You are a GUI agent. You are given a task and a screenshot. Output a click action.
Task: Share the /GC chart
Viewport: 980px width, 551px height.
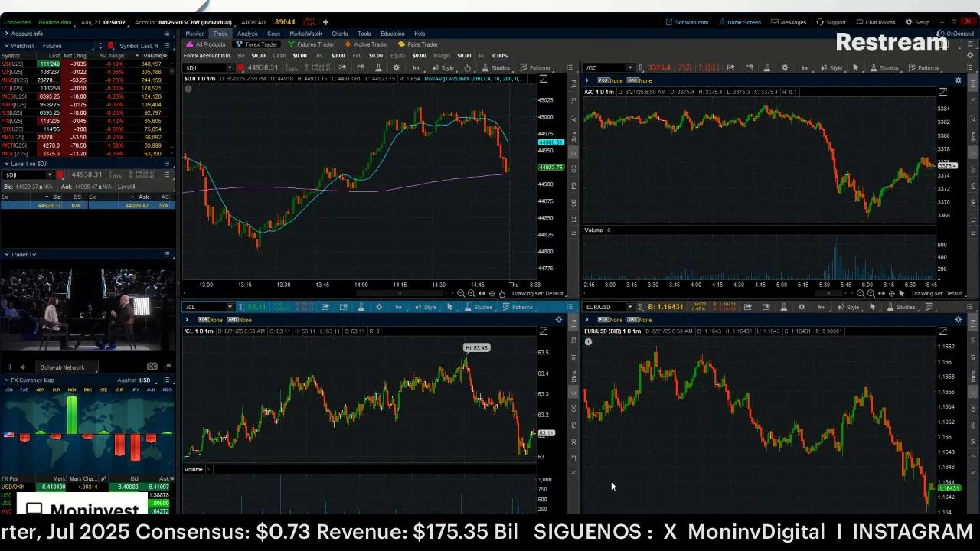(731, 67)
